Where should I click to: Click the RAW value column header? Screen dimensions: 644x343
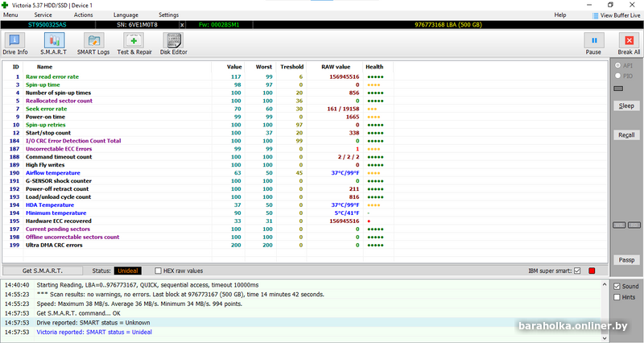click(x=336, y=67)
